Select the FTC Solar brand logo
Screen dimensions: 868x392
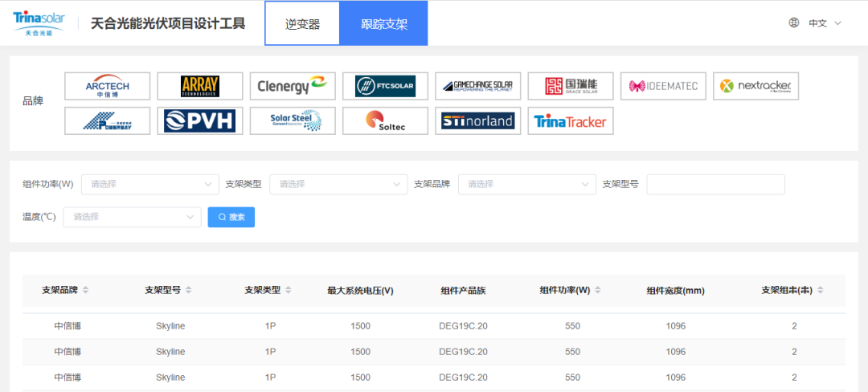coord(385,86)
